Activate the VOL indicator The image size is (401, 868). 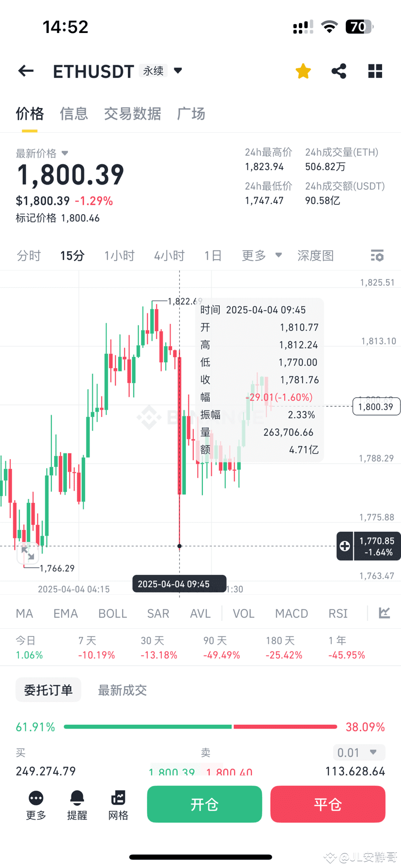[x=243, y=613]
